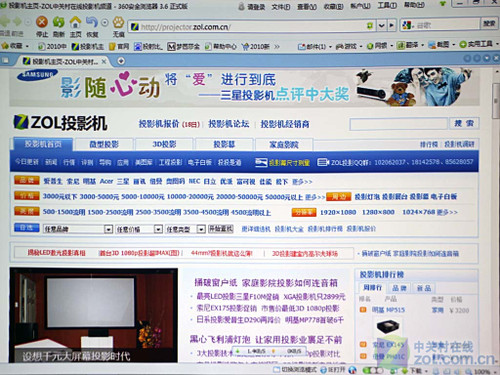Click the ZOL site search input box
This screenshot has width=500, height=375.
(x=398, y=124)
